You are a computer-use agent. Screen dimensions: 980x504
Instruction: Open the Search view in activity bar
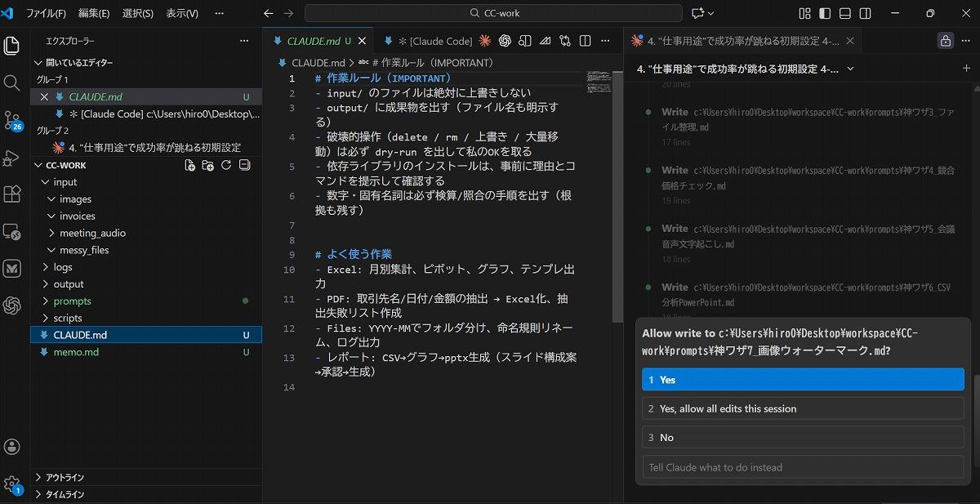tap(12, 83)
